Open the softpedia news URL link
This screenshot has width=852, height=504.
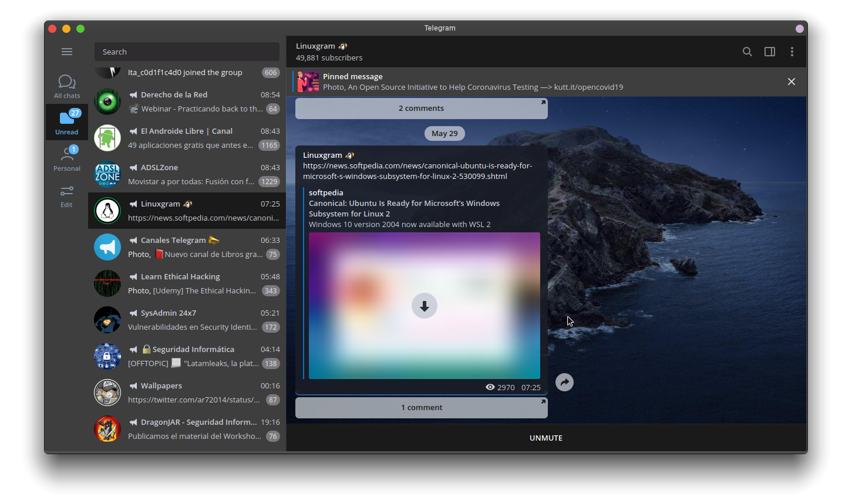[x=417, y=171]
